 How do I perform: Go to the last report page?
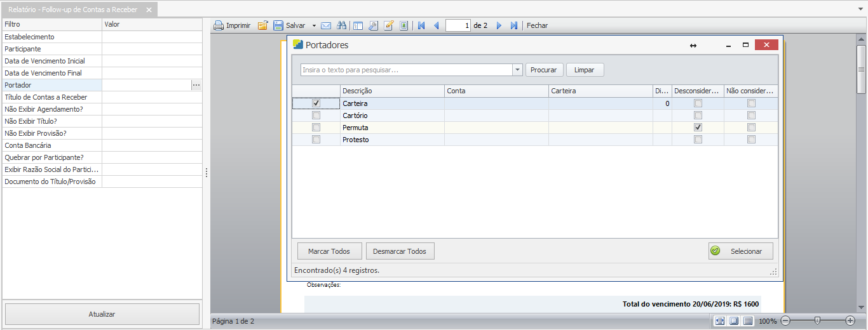[513, 26]
